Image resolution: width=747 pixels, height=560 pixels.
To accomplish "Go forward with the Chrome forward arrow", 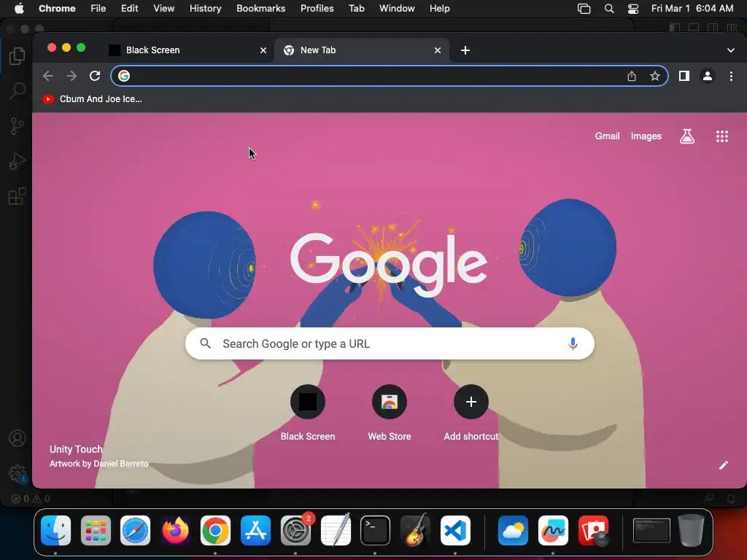I will [71, 76].
